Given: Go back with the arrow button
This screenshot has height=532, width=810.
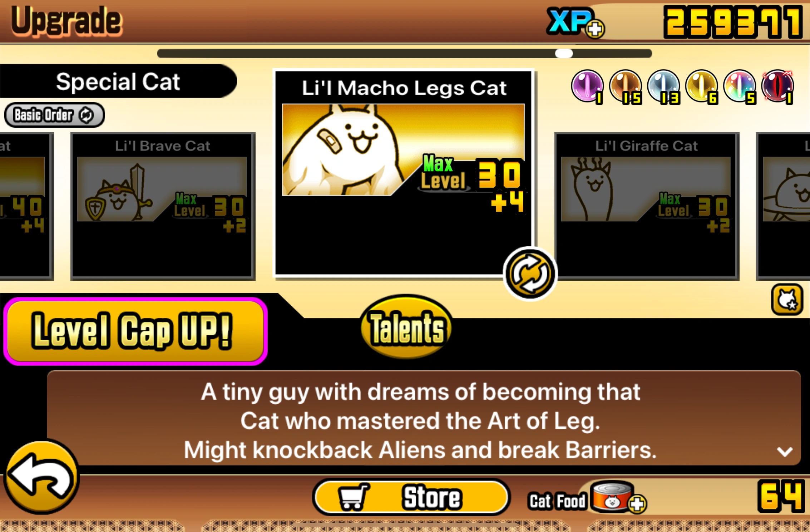Looking at the screenshot, I should click(41, 477).
